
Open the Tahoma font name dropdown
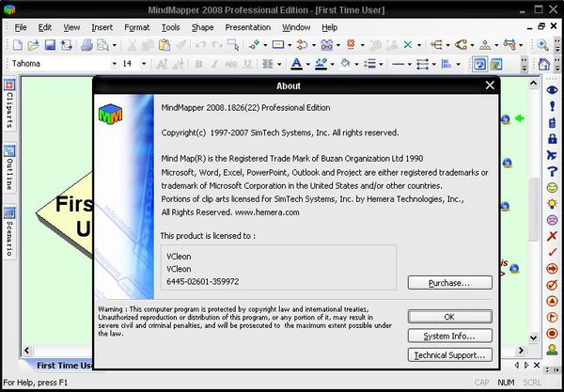[x=114, y=64]
